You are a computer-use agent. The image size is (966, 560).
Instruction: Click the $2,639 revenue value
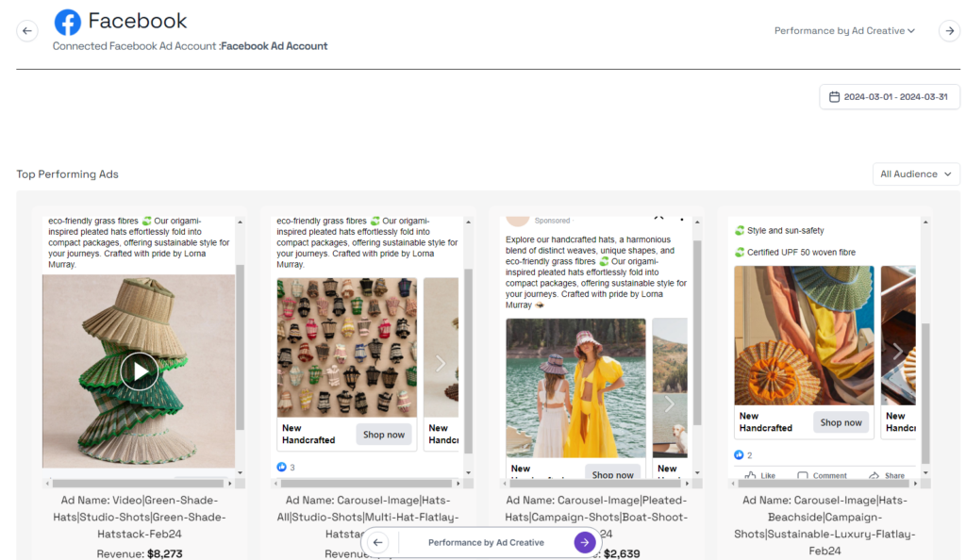(622, 553)
